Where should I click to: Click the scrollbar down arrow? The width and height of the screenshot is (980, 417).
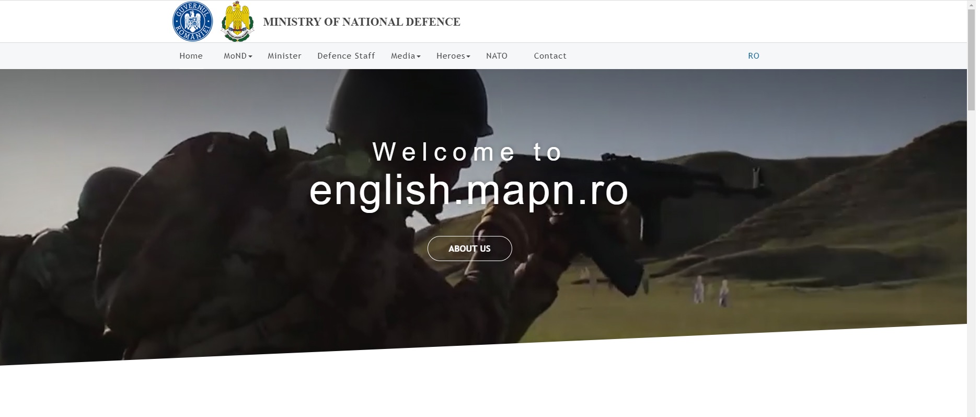pyautogui.click(x=971, y=413)
